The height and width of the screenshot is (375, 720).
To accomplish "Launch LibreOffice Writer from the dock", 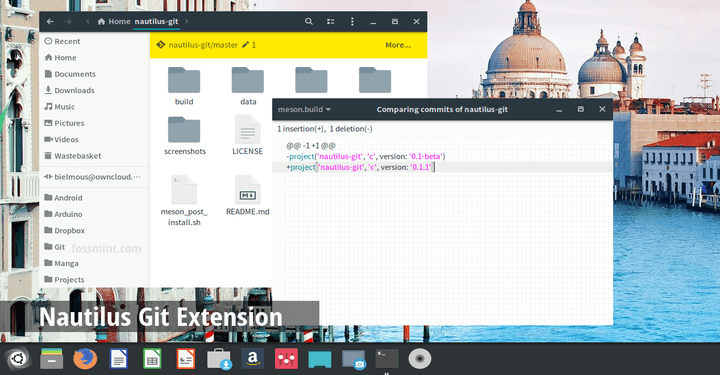I will (x=118, y=358).
